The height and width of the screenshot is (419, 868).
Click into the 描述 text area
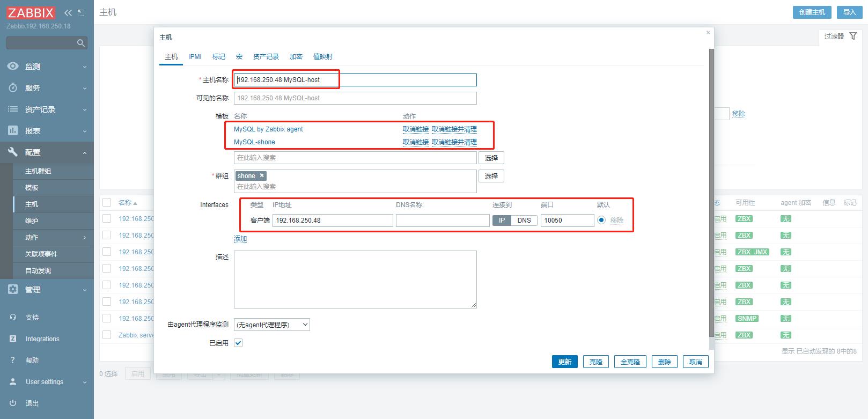click(355, 280)
